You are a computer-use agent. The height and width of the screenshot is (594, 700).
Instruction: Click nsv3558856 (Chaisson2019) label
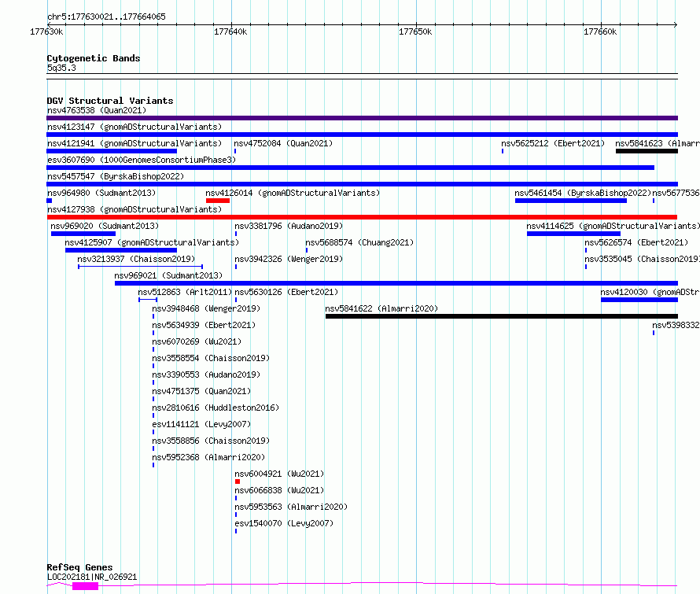point(211,441)
